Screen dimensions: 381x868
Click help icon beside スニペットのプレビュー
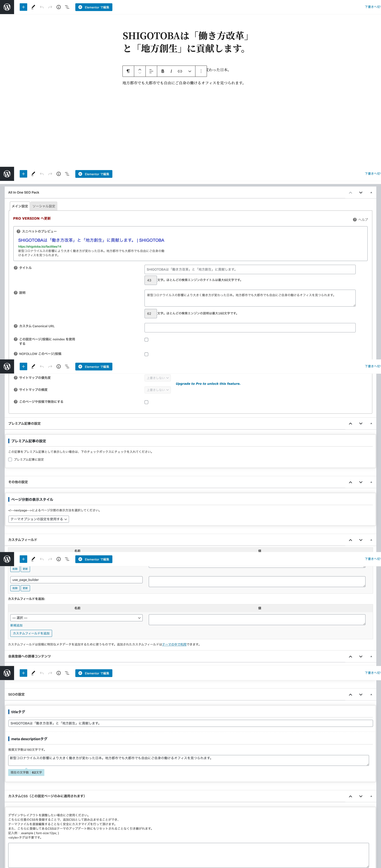coord(19,232)
